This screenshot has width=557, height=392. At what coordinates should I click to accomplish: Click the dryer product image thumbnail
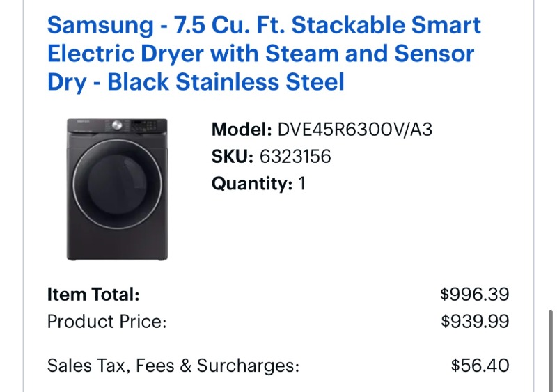(x=117, y=189)
